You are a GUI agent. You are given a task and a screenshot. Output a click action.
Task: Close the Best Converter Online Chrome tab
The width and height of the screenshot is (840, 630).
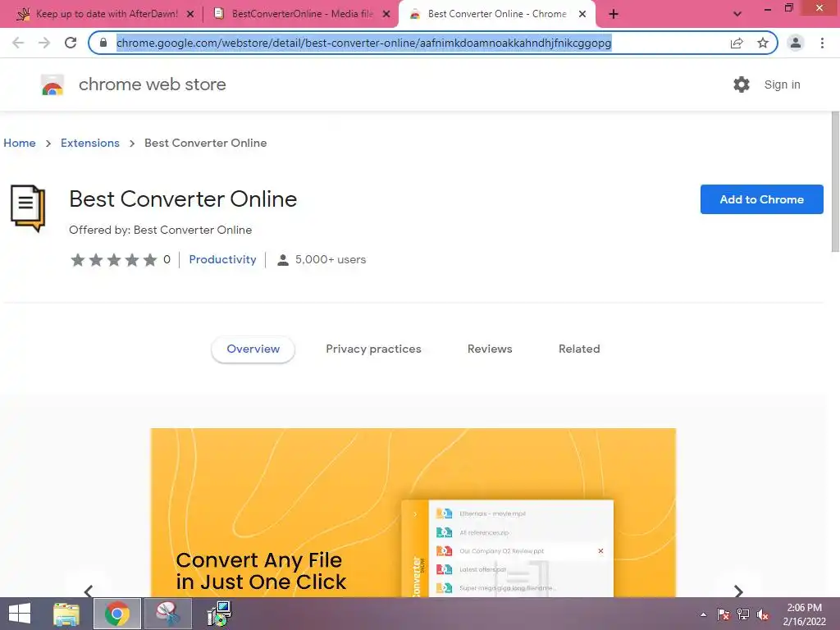click(x=582, y=15)
